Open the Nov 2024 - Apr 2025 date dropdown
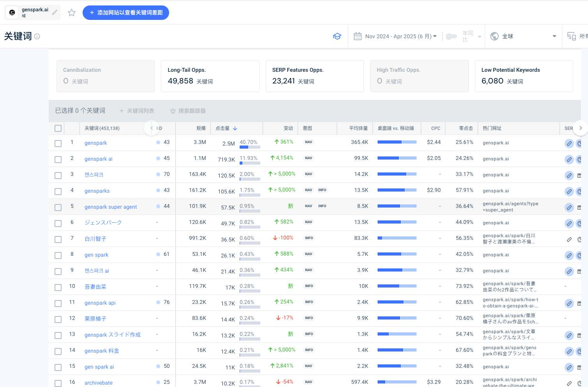 [x=401, y=36]
